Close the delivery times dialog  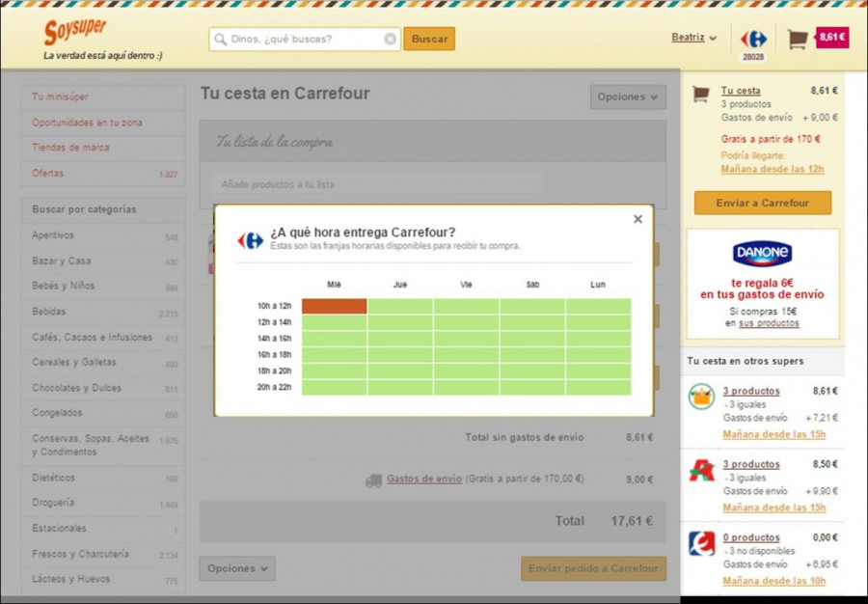point(637,219)
